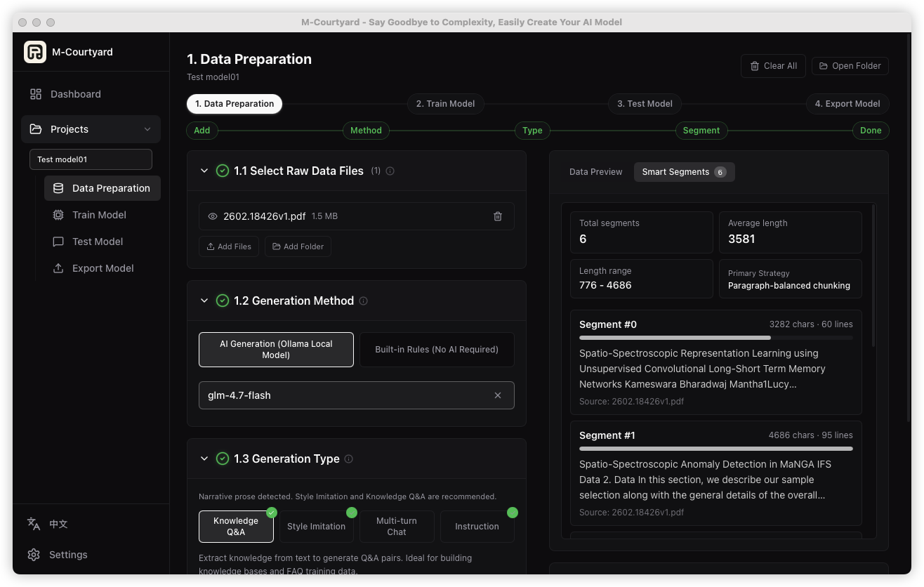Go to step 1. Data Preparation
This screenshot has height=587, width=924.
pos(235,104)
